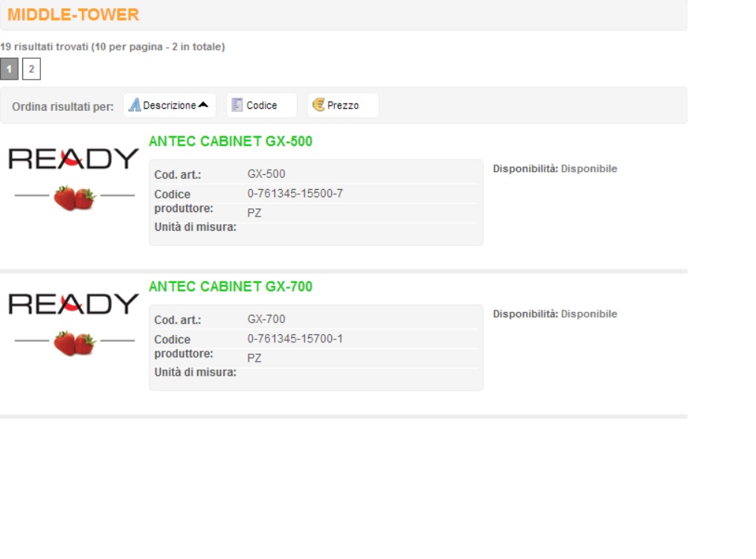Open ANTEC CABINET GX-700 product link

pos(231,287)
